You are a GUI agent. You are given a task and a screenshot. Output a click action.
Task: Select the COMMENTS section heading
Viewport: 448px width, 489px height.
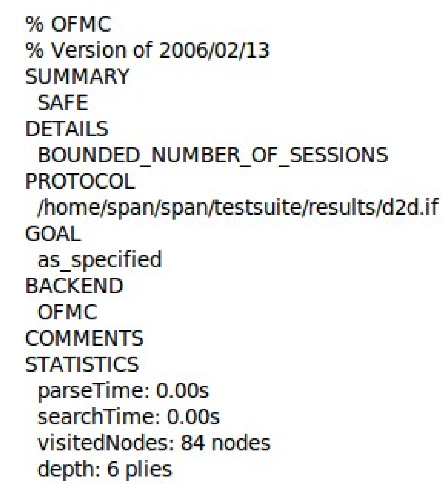click(x=84, y=338)
